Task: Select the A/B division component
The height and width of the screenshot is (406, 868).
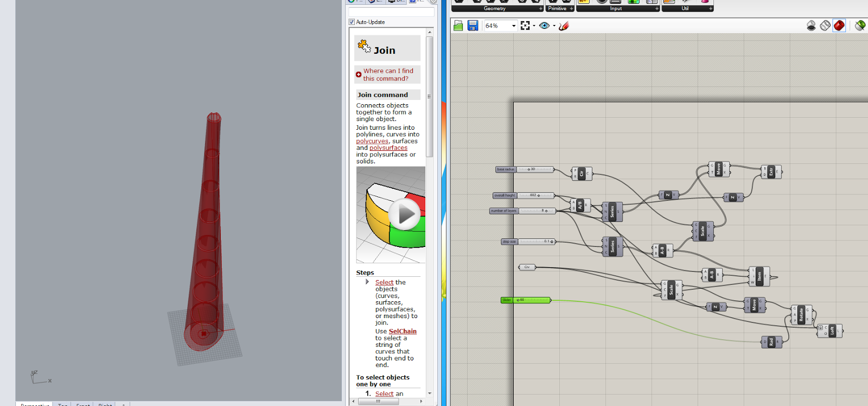Action: (x=580, y=206)
